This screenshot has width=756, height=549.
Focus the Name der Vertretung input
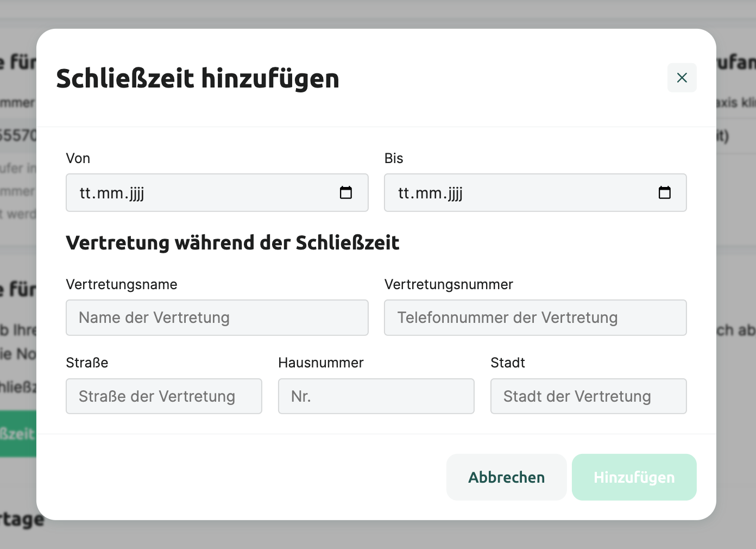[x=217, y=317]
